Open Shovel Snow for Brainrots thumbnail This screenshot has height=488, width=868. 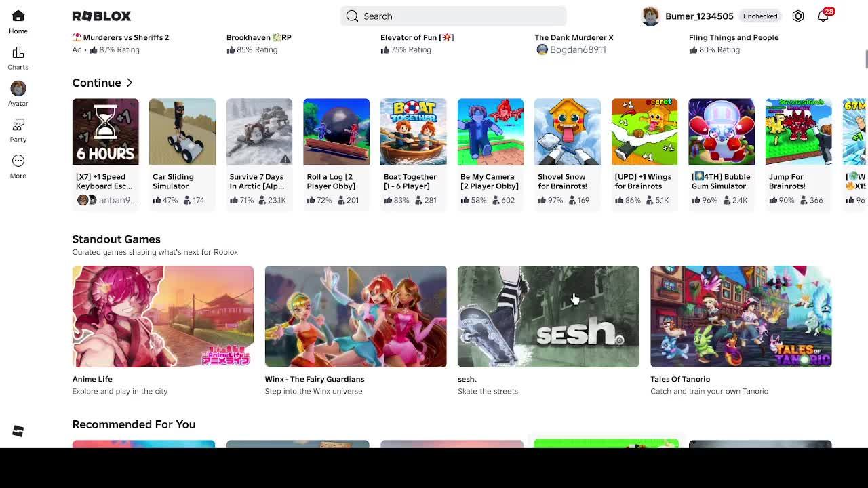tap(568, 131)
